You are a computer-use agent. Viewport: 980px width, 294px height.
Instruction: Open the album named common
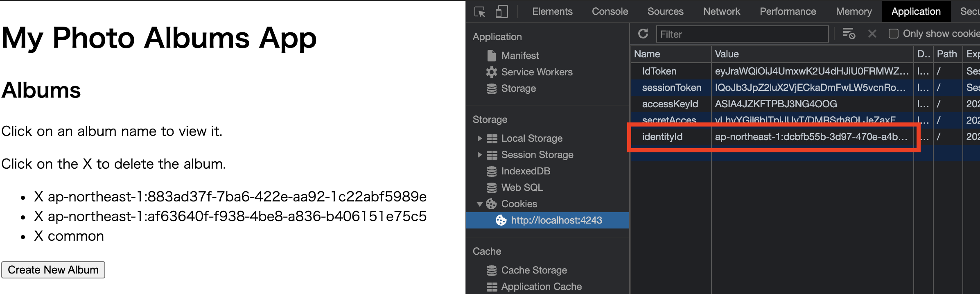pos(76,236)
